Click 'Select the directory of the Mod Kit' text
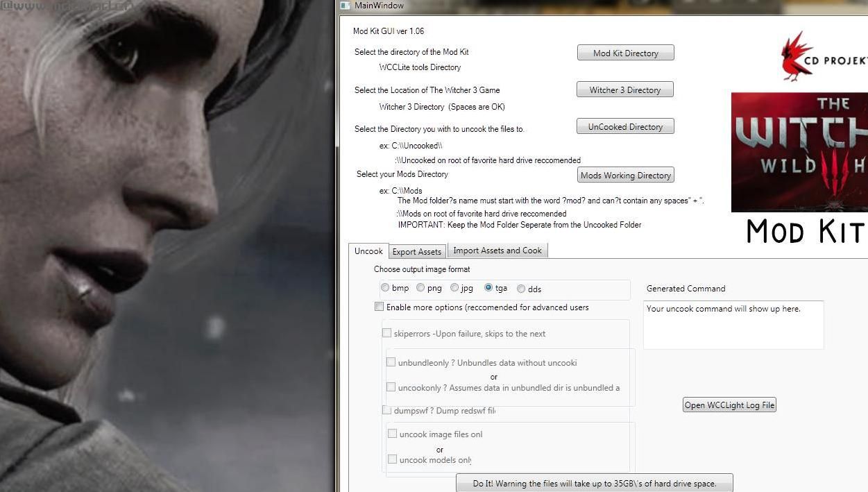Image resolution: width=868 pixels, height=492 pixels. pos(411,52)
